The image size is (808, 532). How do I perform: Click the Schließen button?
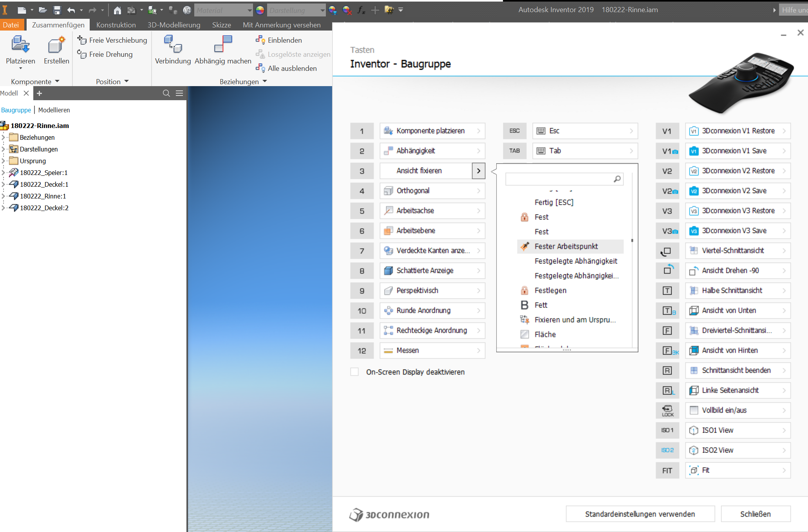756,514
